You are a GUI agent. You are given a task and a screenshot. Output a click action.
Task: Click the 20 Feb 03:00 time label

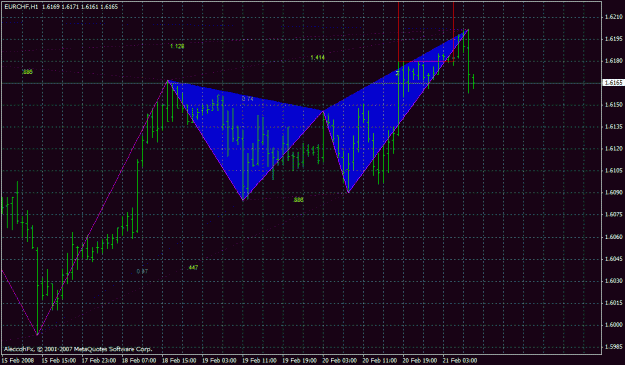(x=340, y=361)
